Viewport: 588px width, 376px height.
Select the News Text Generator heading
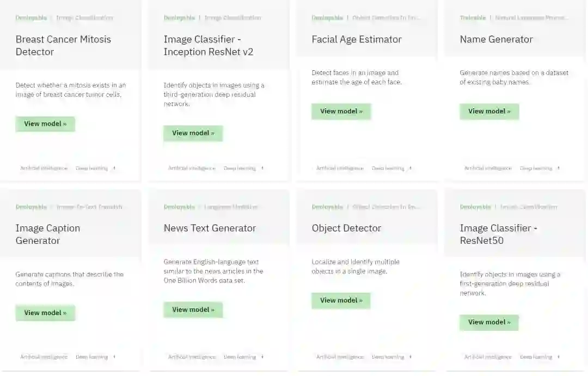point(210,228)
